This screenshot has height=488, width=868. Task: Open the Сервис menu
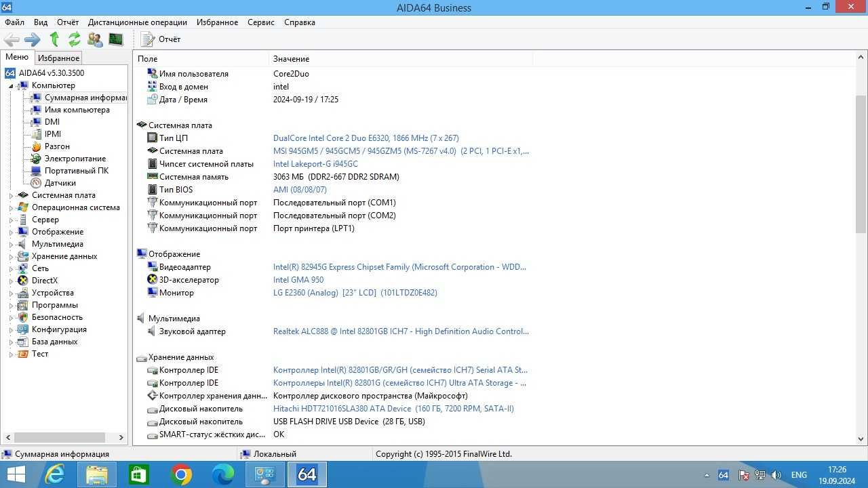[261, 22]
